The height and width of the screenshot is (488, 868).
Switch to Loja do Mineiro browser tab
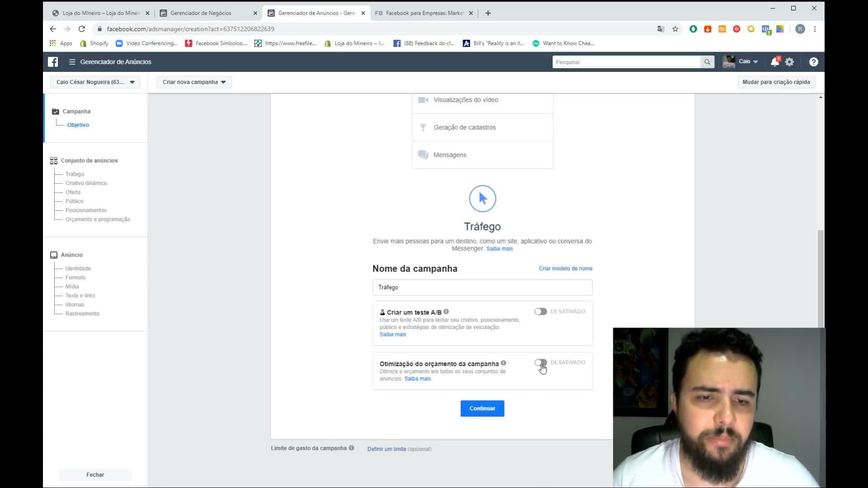pyautogui.click(x=100, y=13)
